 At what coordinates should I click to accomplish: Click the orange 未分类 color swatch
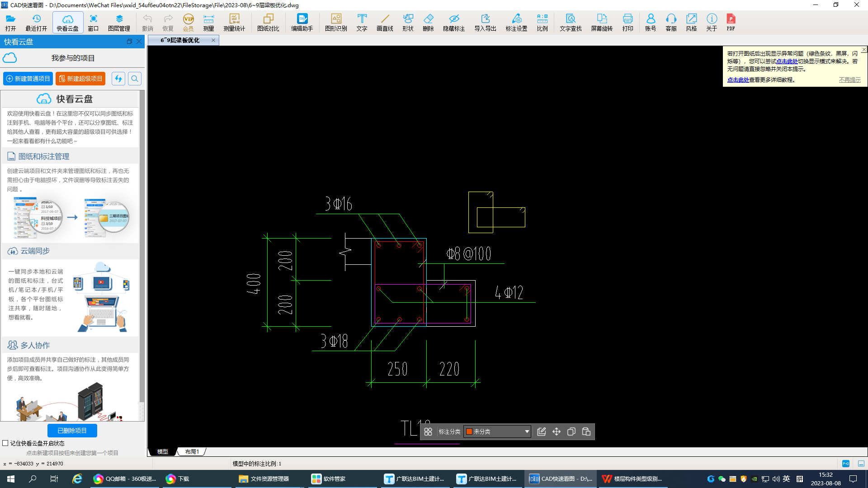tap(469, 432)
